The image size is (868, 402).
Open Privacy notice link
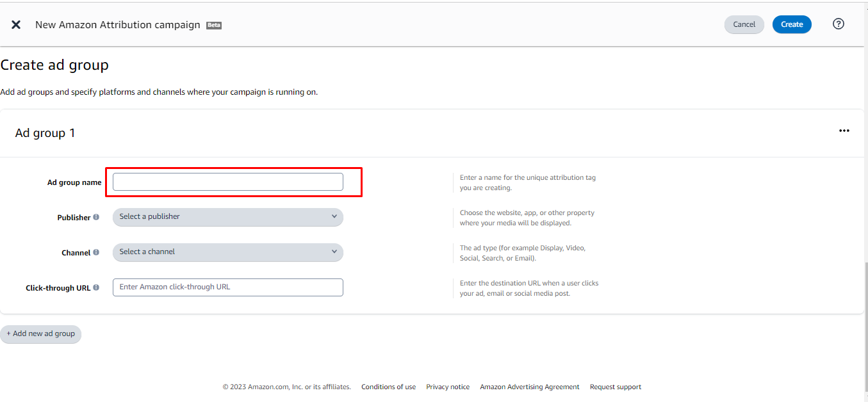[448, 387]
